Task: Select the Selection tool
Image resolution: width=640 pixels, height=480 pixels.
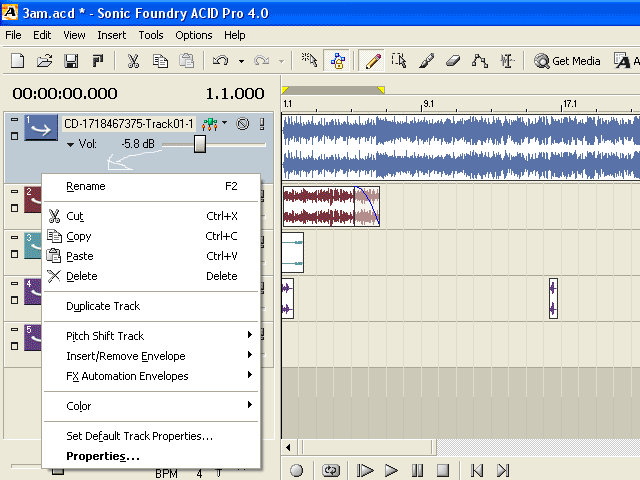Action: pos(399,61)
